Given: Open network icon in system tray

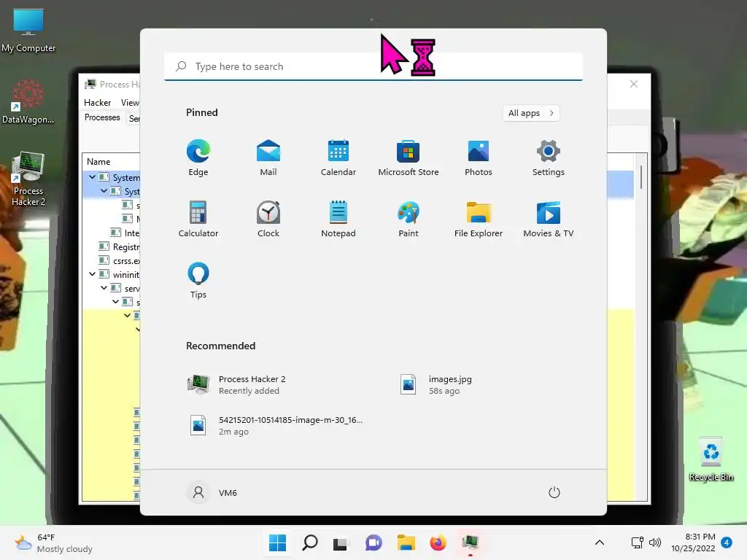Looking at the screenshot, I should coord(637,542).
